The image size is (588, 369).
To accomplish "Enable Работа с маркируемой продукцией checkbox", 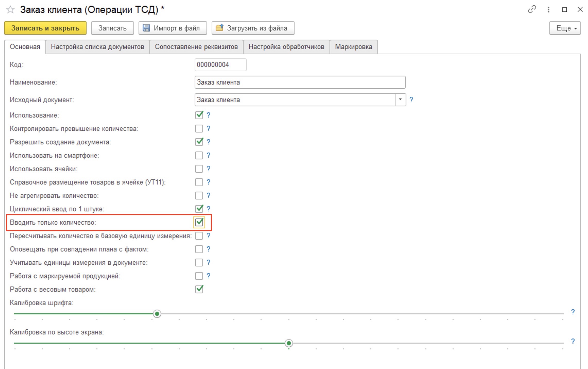I will (199, 276).
